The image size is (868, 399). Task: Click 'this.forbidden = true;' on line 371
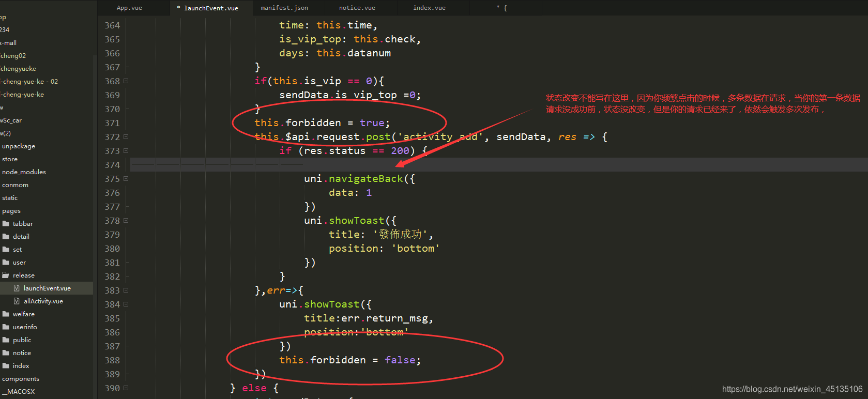point(322,123)
